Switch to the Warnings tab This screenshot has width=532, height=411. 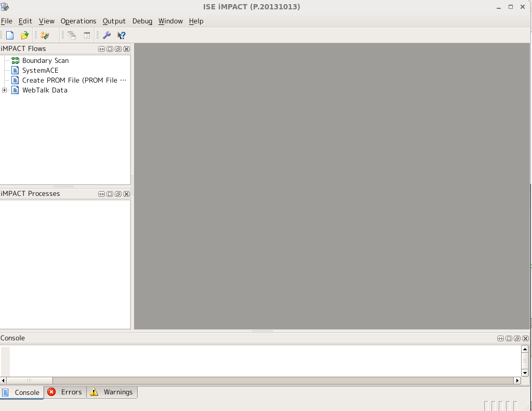coord(112,392)
